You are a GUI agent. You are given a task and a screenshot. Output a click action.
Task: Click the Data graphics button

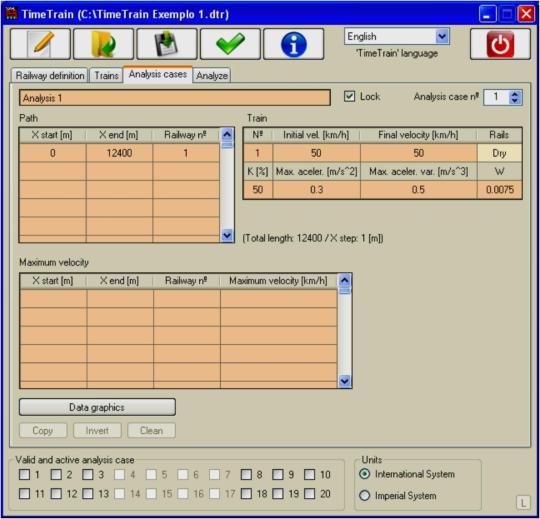pyautogui.click(x=97, y=407)
